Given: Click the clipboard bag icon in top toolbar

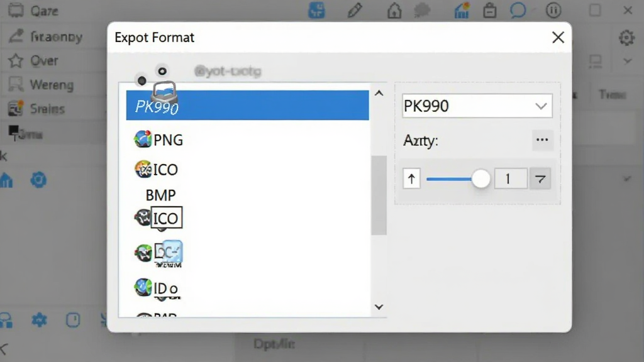Looking at the screenshot, I should 489,10.
